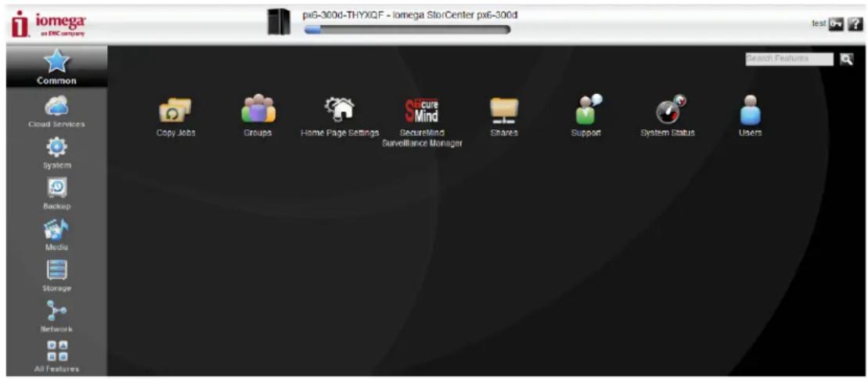
Task: Switch to the Media category
Action: [x=57, y=234]
